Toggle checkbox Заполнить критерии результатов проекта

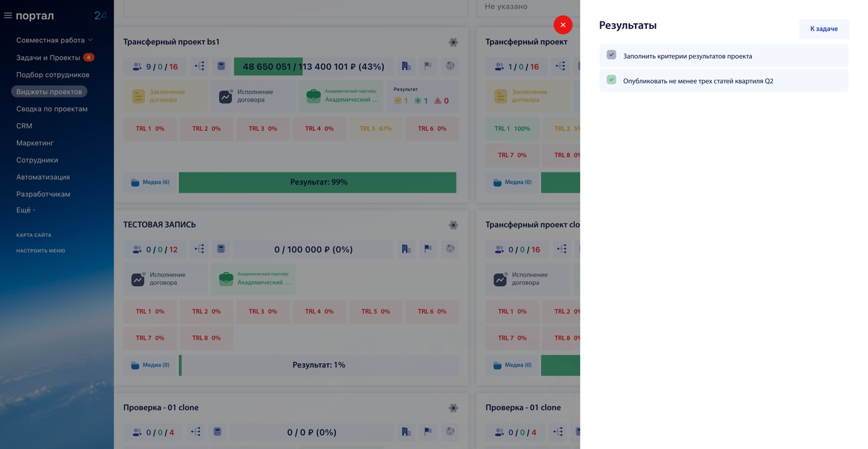(611, 55)
